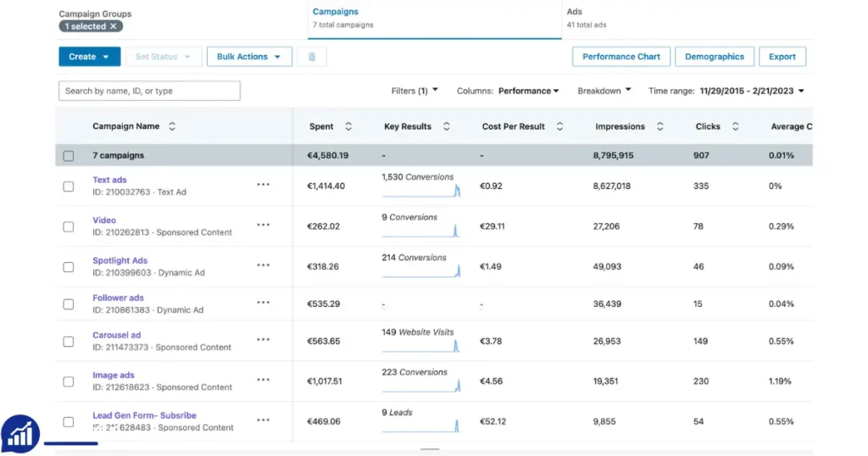Click the Lead Gen Form leads sparkline
Image resolution: width=868 pixels, height=456 pixels.
pos(421,426)
